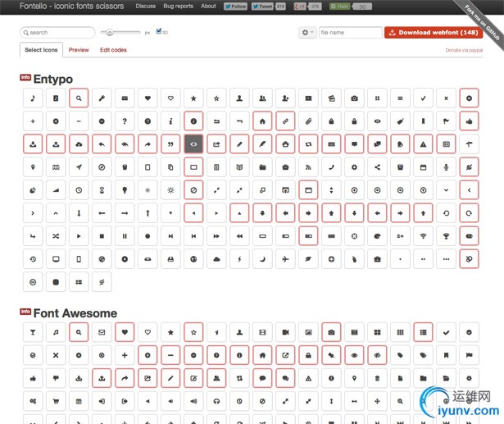The height and width of the screenshot is (424, 504).
Task: Select the clock icon in Entypo
Action: [x=79, y=190]
